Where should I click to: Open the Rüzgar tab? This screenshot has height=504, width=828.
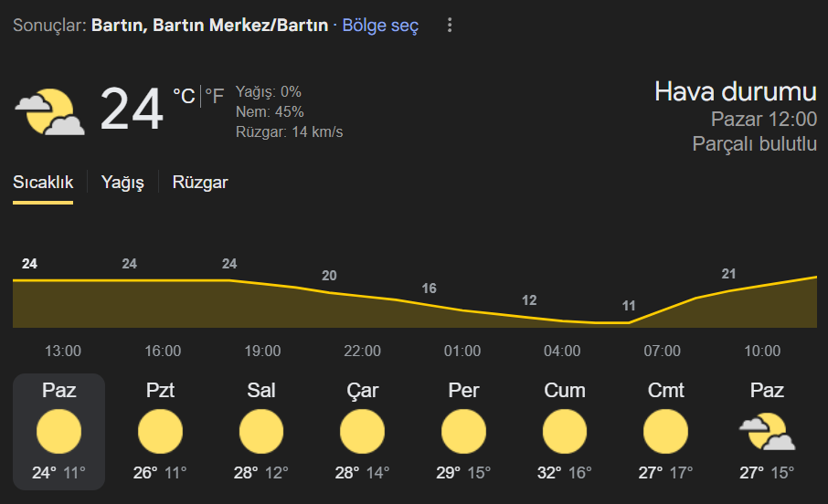[200, 183]
